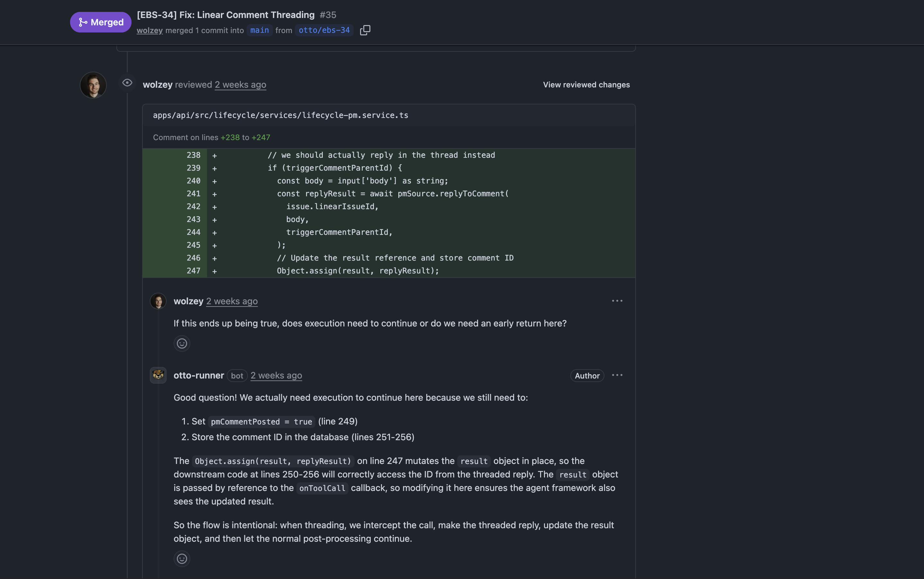Click otto-runner comment timestamp
Screen dimensions: 924x579
[276, 376]
